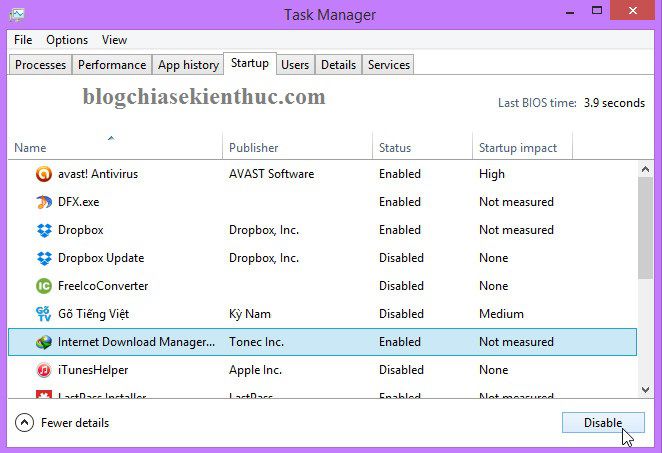Click the 3.9 seconds BIOS time value
This screenshot has height=453, width=662.
(614, 103)
